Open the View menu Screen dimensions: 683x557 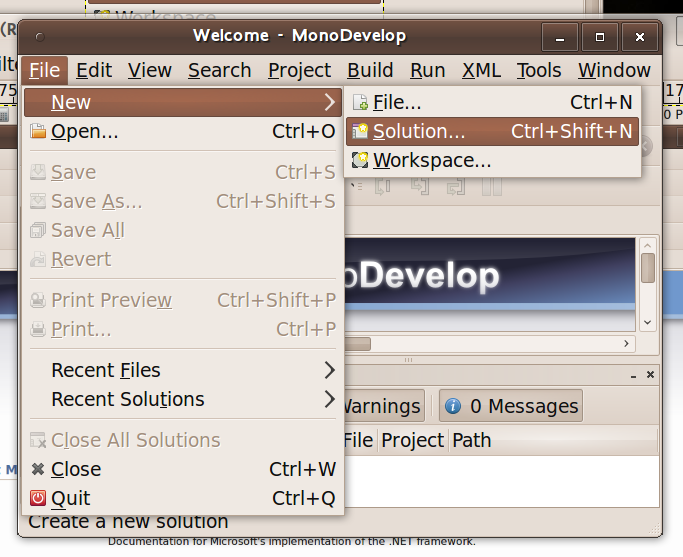tap(149, 70)
